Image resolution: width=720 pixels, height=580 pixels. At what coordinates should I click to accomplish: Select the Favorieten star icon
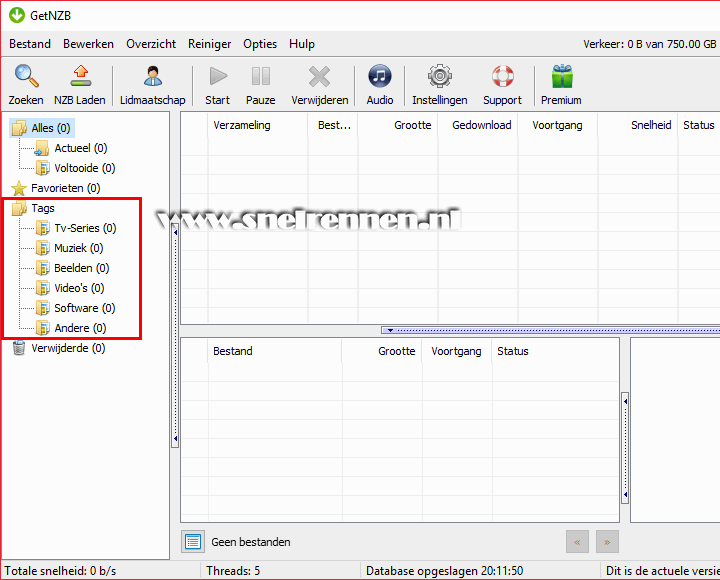tap(19, 188)
